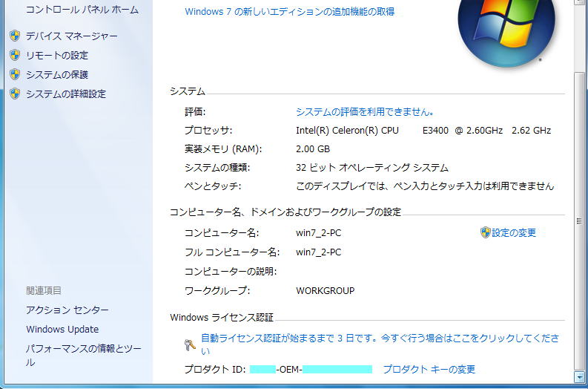The width and height of the screenshot is (588, 389).
Task: Click the shield icon next to 設定の変更
Action: (485, 233)
